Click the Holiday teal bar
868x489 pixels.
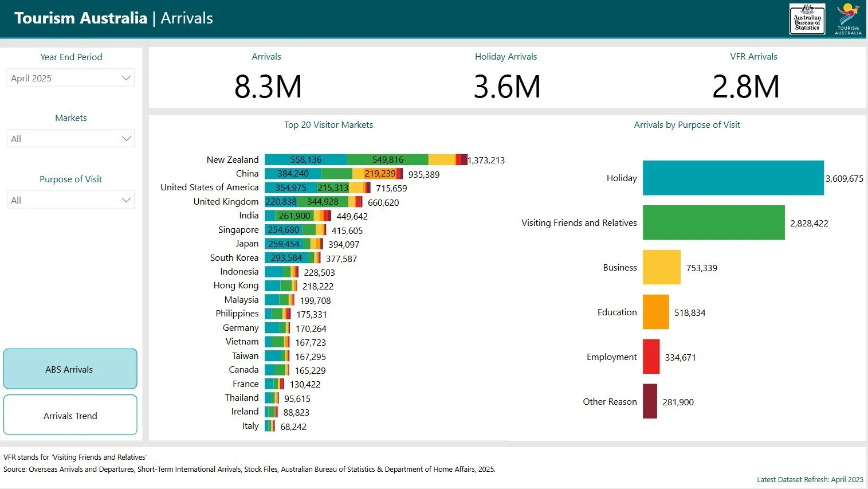pyautogui.click(x=733, y=178)
